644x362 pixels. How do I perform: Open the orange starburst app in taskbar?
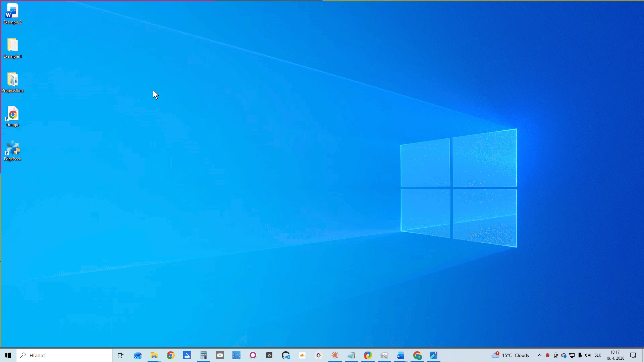pyautogui.click(x=335, y=355)
